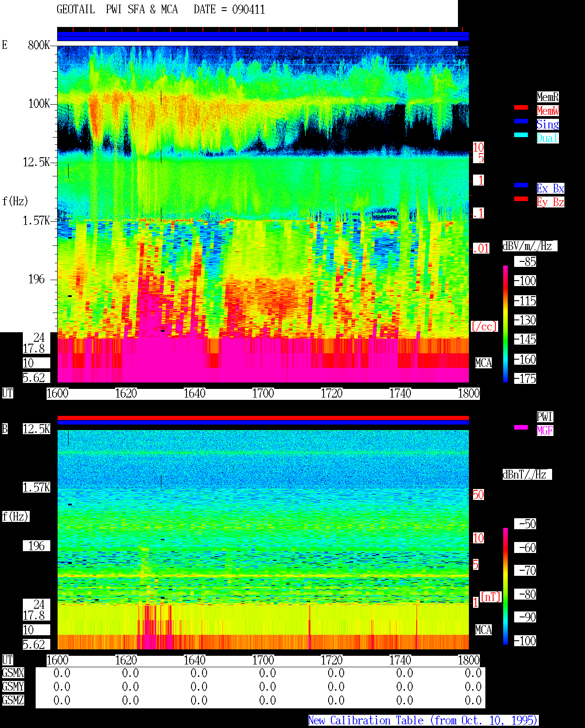Select the MGF legend label
Screen dimensions: 585x728
(545, 430)
